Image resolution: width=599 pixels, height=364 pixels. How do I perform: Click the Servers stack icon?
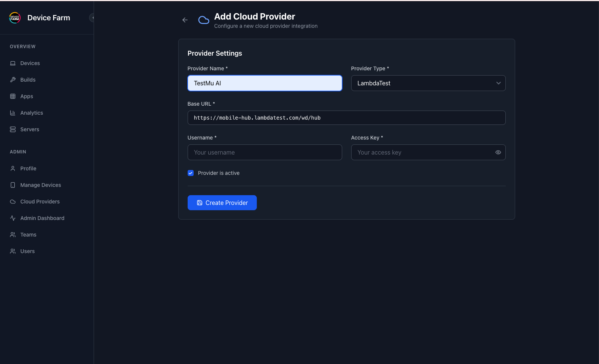tap(13, 129)
